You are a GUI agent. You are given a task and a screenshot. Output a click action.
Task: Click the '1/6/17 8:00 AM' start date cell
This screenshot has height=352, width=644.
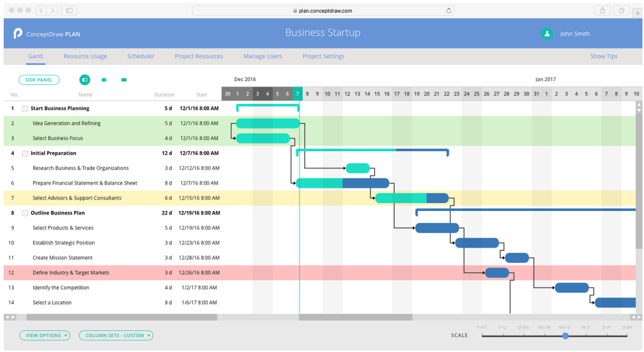(x=199, y=303)
